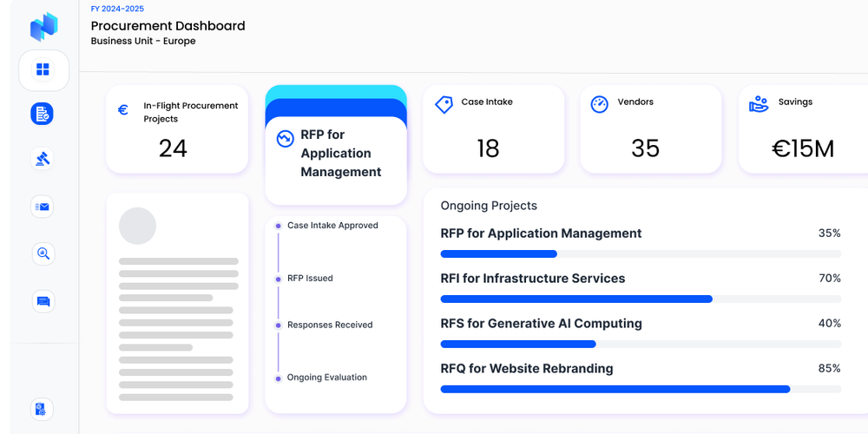868x434 pixels.
Task: Select the Responses Received step
Action: 330,325
